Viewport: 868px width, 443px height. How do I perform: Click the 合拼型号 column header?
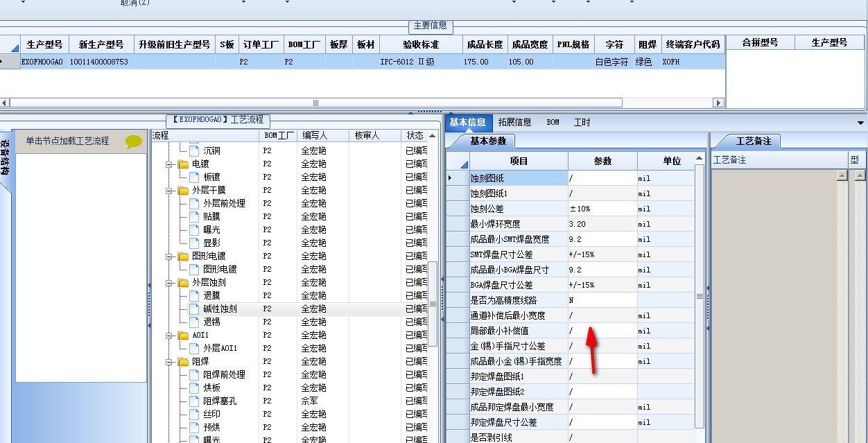pos(760,42)
